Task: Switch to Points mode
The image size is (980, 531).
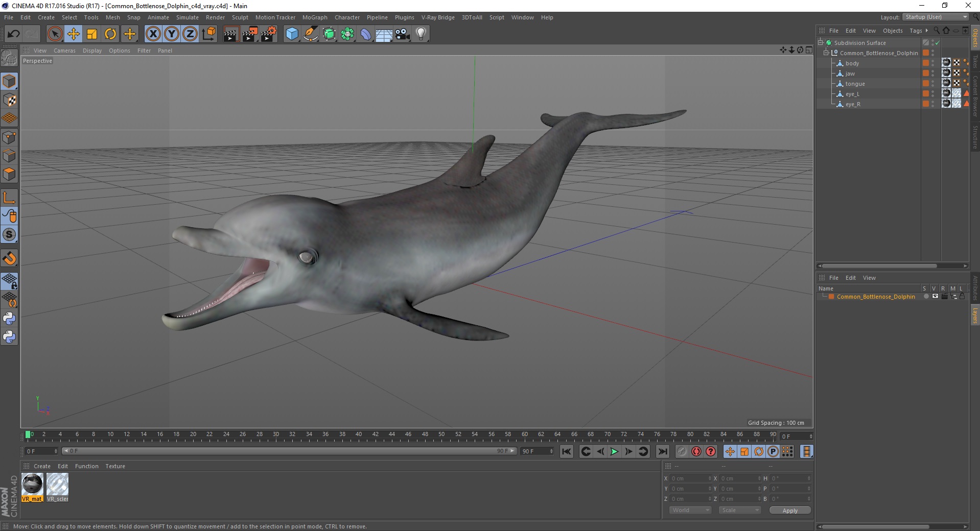Action: coord(9,137)
